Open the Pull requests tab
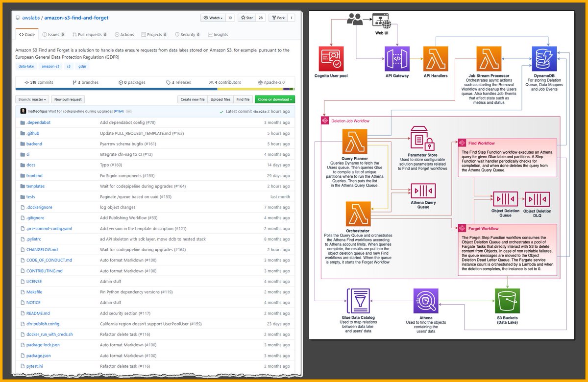 point(90,35)
